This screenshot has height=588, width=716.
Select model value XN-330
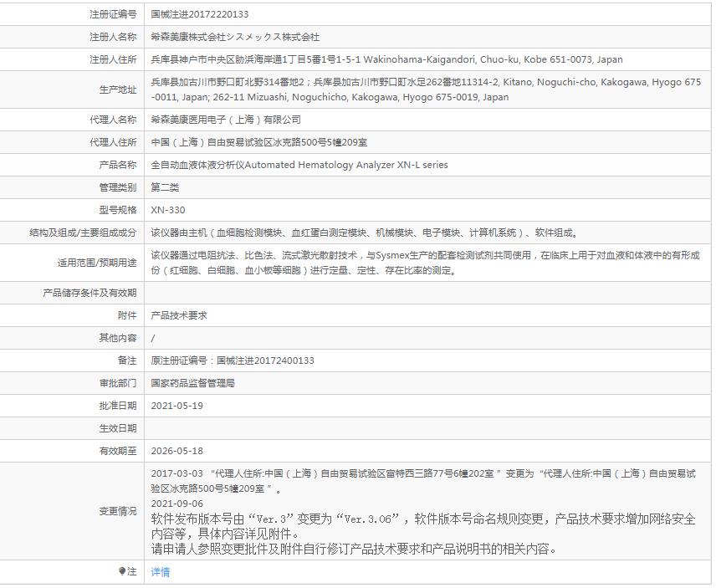pos(168,210)
